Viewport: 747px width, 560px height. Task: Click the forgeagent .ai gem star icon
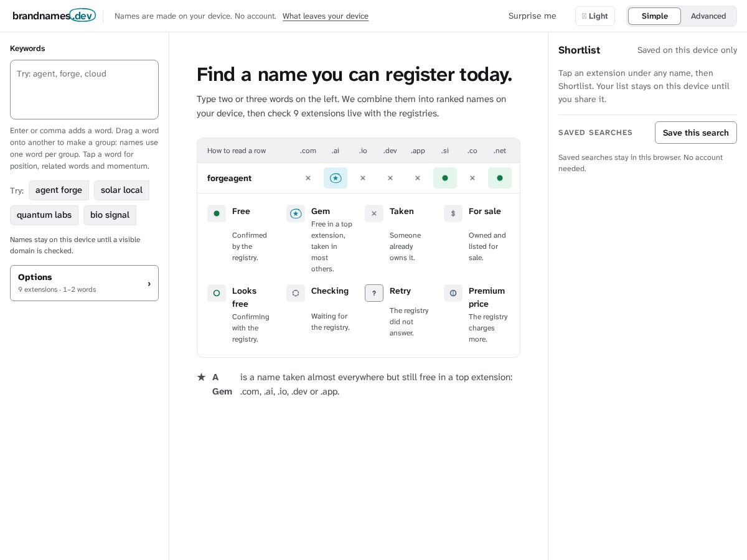pos(336,178)
